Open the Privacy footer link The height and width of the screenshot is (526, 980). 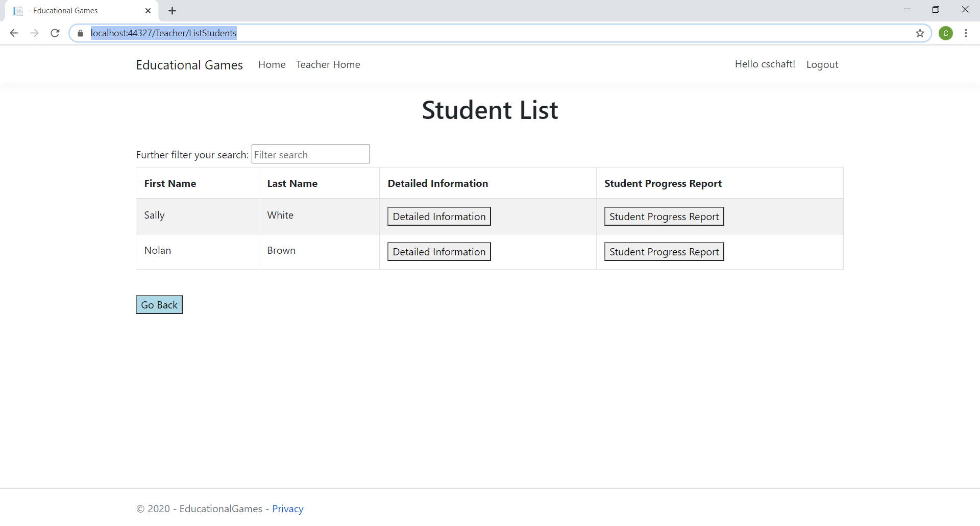click(288, 509)
